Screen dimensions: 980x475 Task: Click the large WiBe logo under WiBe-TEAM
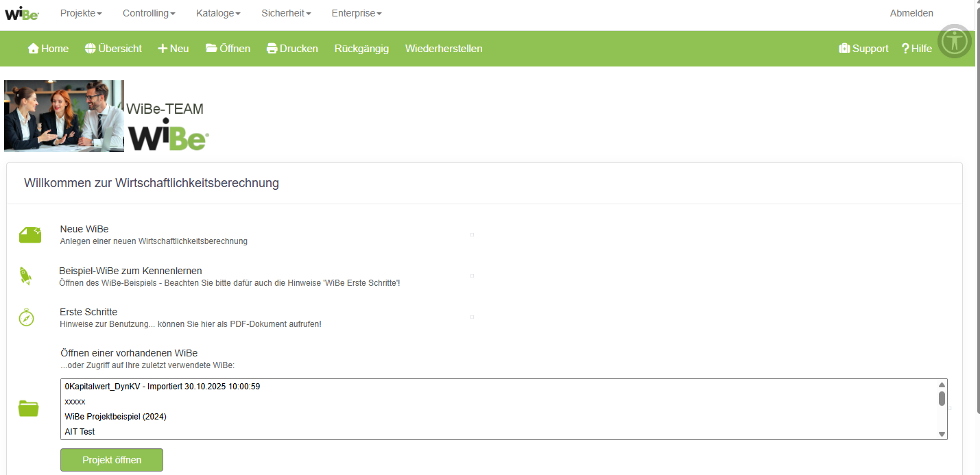[168, 134]
